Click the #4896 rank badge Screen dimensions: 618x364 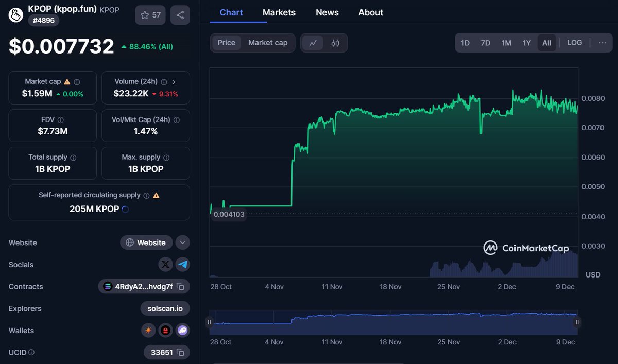[x=44, y=20]
